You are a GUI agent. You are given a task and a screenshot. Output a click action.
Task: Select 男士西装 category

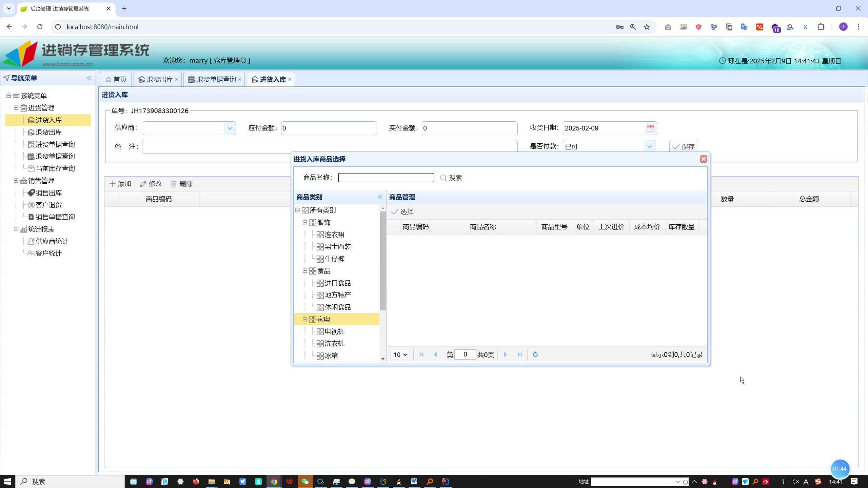click(x=338, y=247)
